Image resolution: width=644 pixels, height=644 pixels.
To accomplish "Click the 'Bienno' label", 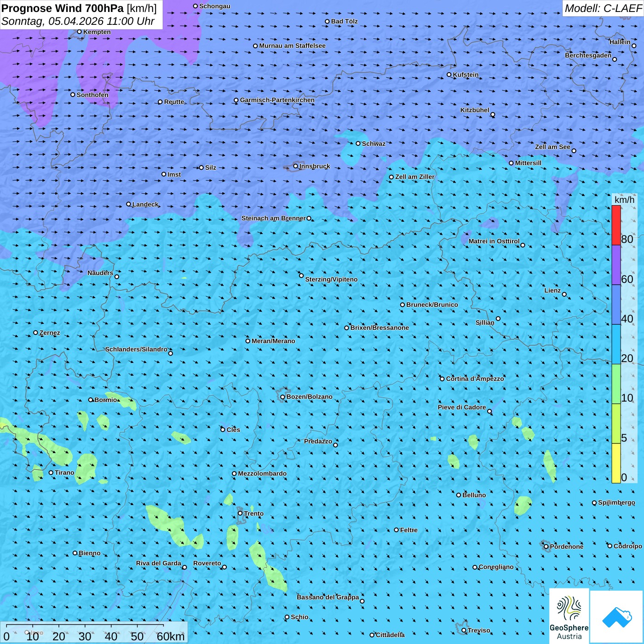I will click(90, 553).
